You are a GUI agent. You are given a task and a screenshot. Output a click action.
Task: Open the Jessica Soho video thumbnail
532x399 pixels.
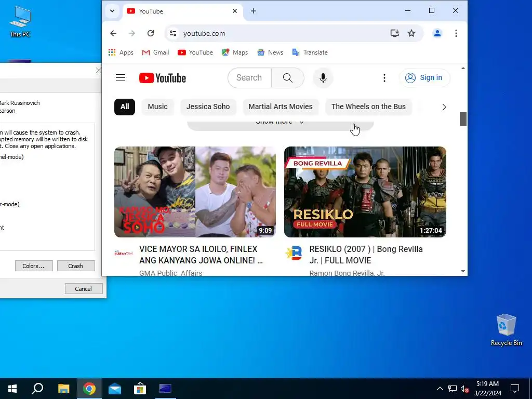[195, 192]
